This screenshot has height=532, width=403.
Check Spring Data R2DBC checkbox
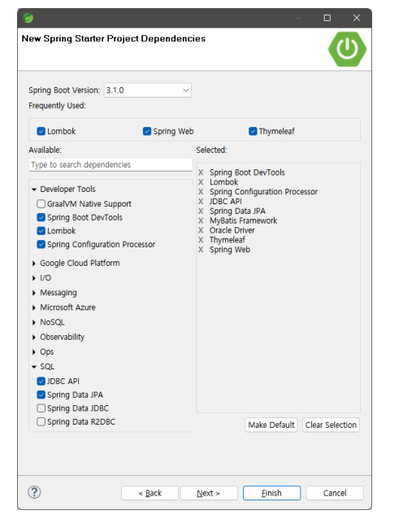[41, 421]
